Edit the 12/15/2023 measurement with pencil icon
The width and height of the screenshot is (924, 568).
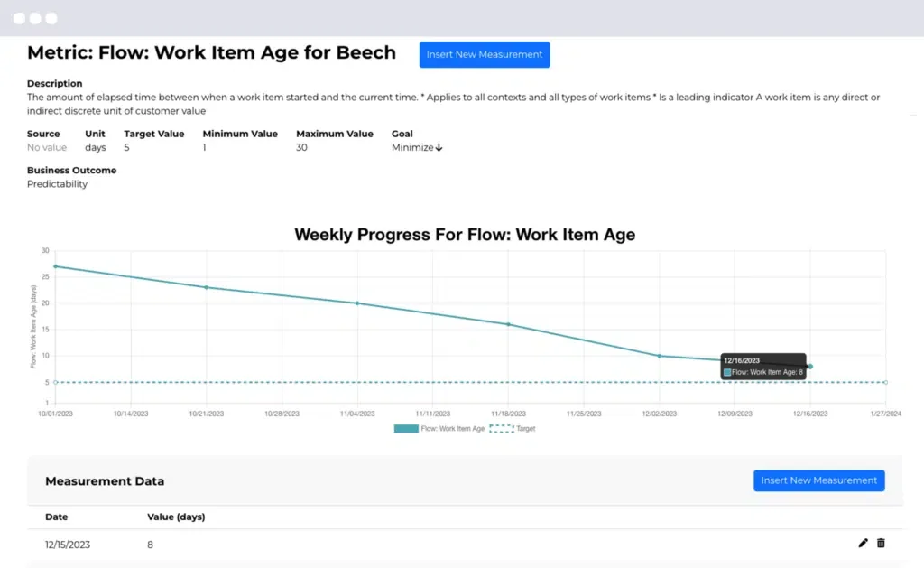coord(863,544)
